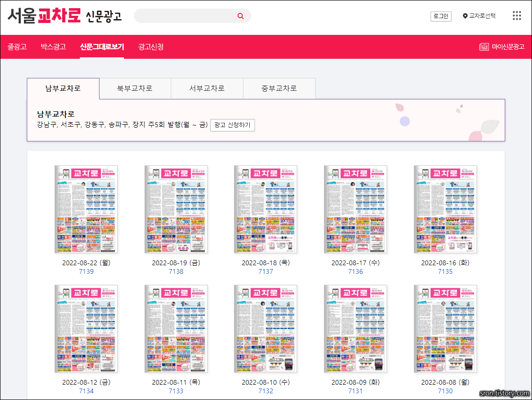The image size is (532, 400).
Task: Click the magnifier search icon
Action: click(x=241, y=16)
